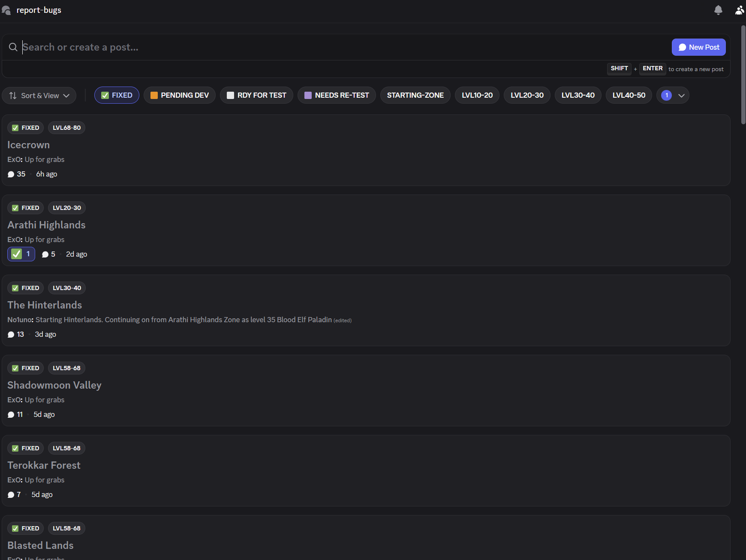Click the '3d ago' timestamp on The Hinterlands

[45, 335]
